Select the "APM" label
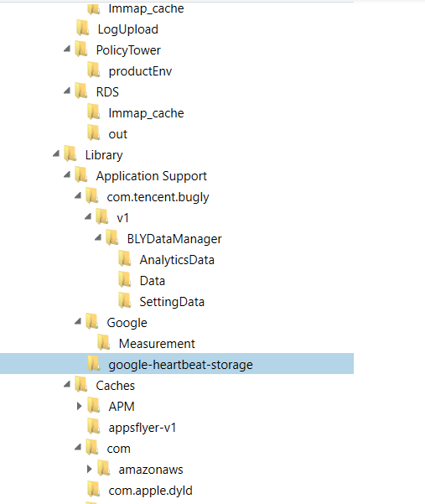This screenshot has width=425, height=504. [122, 407]
